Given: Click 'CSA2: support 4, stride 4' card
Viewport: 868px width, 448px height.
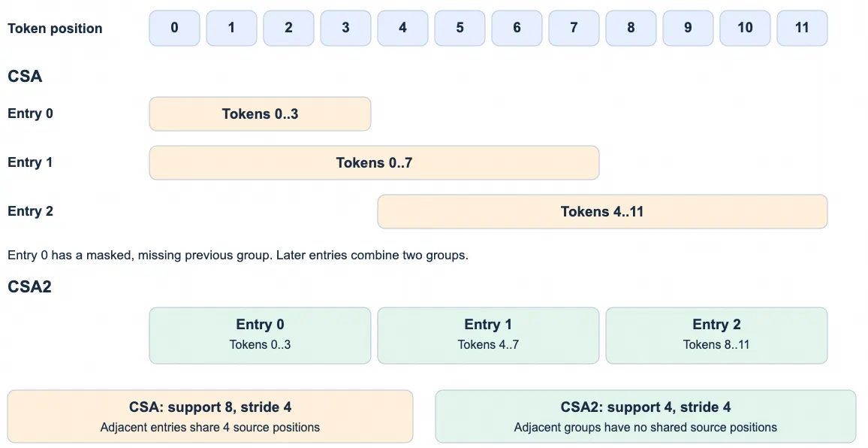Looking at the screenshot, I should click(646, 416).
